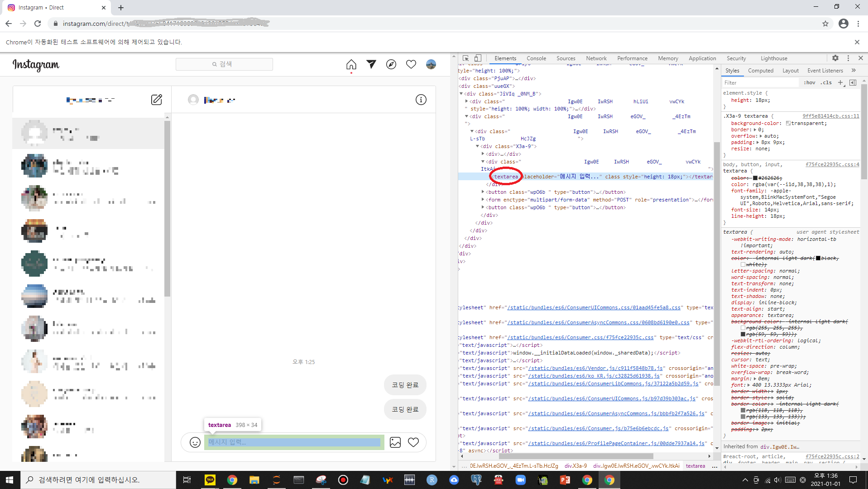Switch to the Performance tab
The width and height of the screenshot is (868, 489).
(x=632, y=58)
